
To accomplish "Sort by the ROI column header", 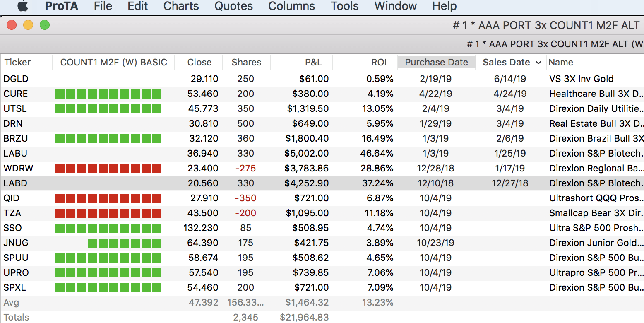I will pyautogui.click(x=379, y=63).
